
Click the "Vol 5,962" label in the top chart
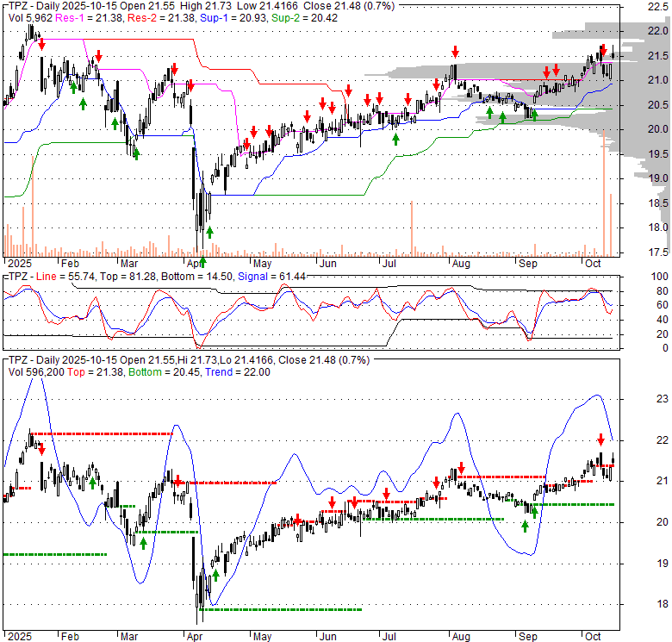pyautogui.click(x=30, y=18)
